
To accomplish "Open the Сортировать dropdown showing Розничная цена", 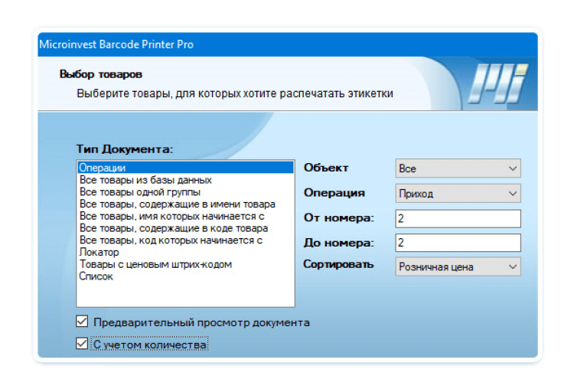I will (x=458, y=266).
